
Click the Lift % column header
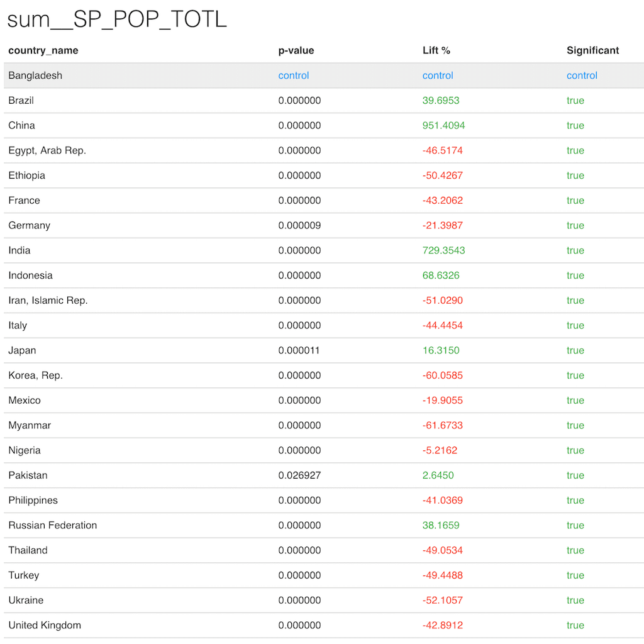tap(436, 50)
